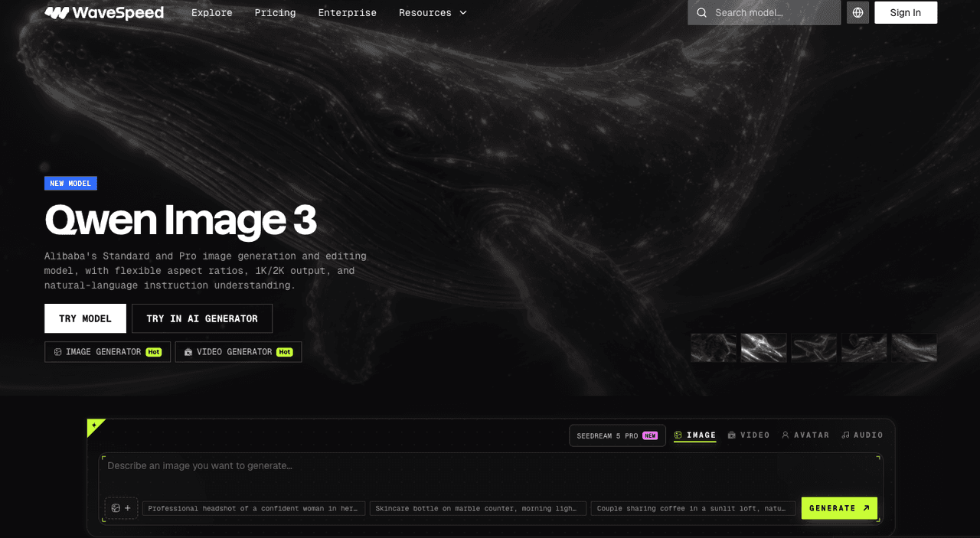This screenshot has height=538, width=980.
Task: Click the Sign In button
Action: click(906, 12)
